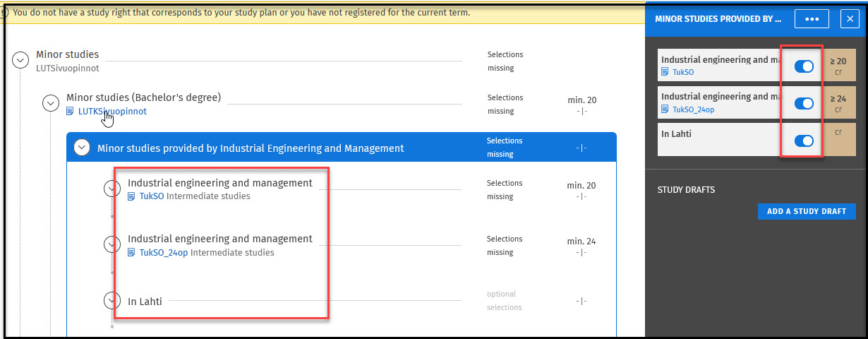
Task: Click TukSO document icon in right side panel
Action: point(665,72)
